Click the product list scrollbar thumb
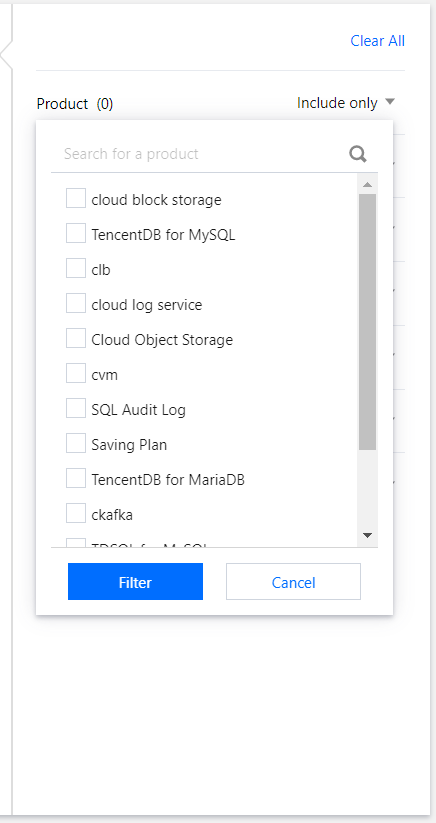Image resolution: width=436 pixels, height=823 pixels. click(367, 322)
